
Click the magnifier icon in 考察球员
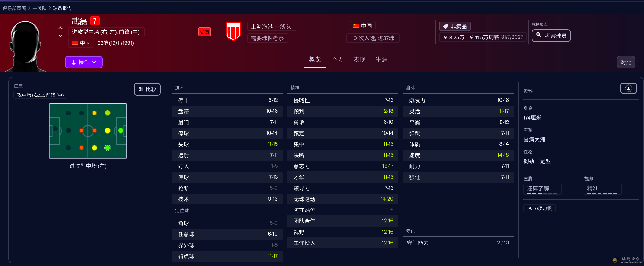pyautogui.click(x=539, y=35)
